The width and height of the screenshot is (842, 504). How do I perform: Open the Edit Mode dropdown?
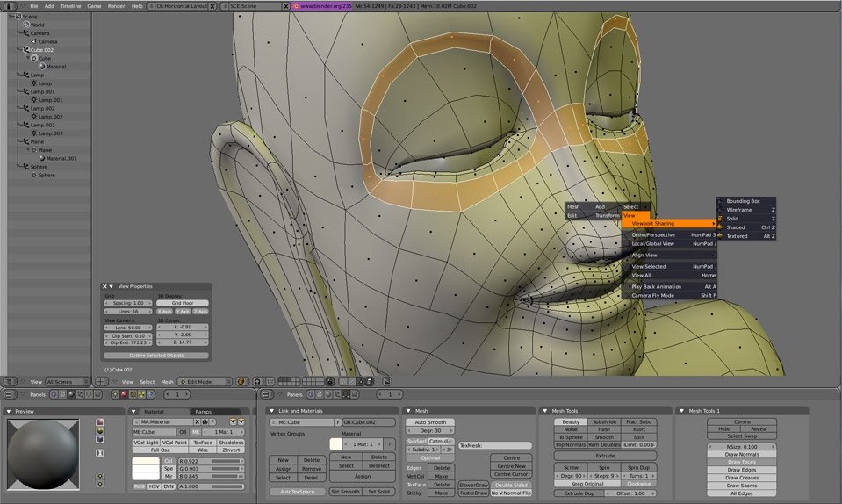click(x=205, y=382)
